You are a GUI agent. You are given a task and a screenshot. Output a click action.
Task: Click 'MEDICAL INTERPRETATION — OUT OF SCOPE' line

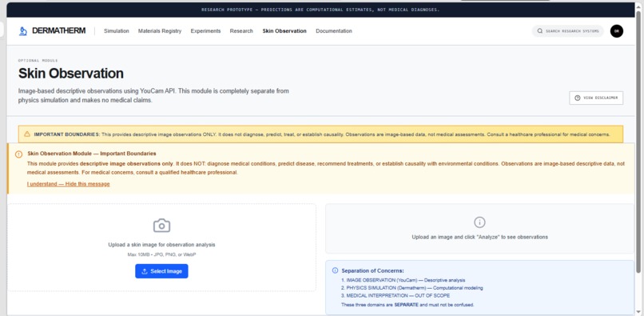396,295
